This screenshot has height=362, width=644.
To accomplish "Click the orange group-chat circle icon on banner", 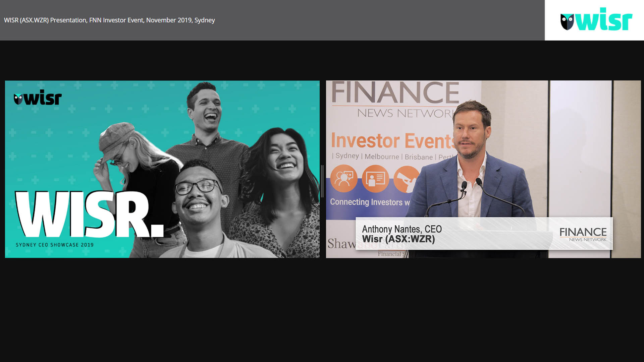I will click(x=344, y=179).
